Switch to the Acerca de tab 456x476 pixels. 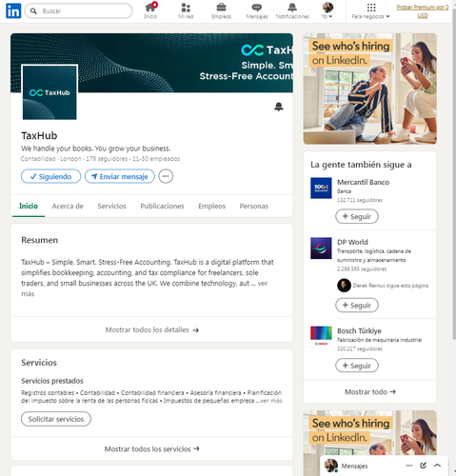(x=68, y=207)
